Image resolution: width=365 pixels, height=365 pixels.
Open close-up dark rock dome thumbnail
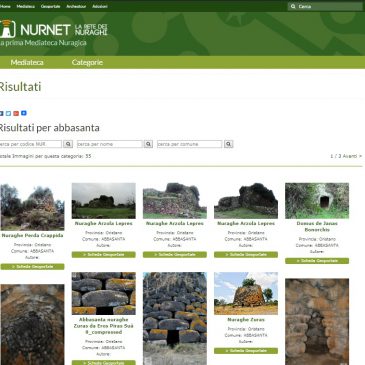point(32,325)
